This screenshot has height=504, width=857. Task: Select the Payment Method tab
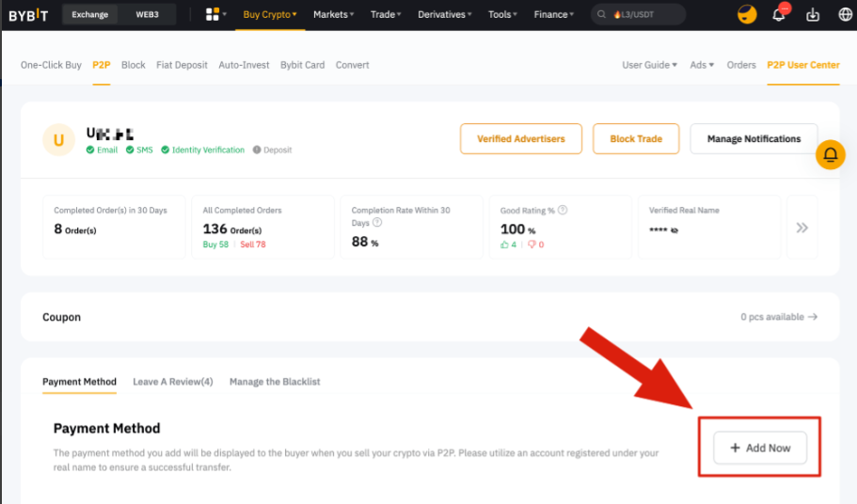tap(79, 382)
